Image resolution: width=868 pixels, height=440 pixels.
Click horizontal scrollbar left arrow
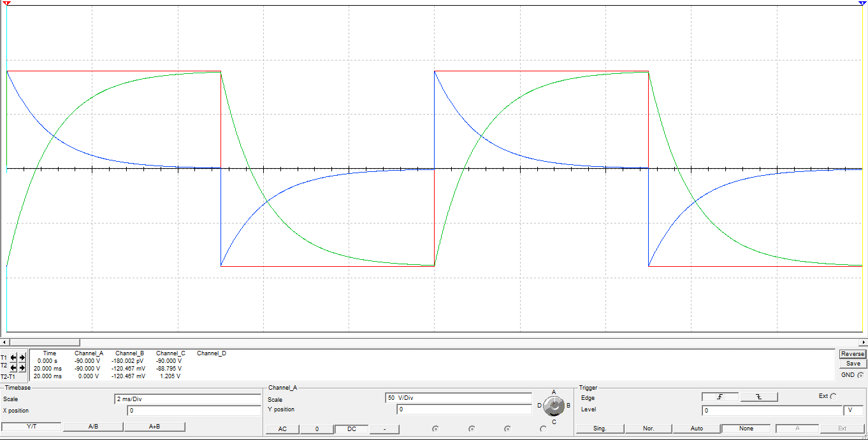tap(4, 343)
